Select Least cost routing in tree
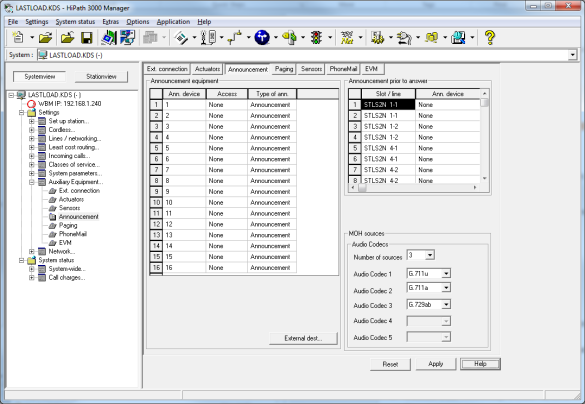585x404 pixels. tap(73, 147)
